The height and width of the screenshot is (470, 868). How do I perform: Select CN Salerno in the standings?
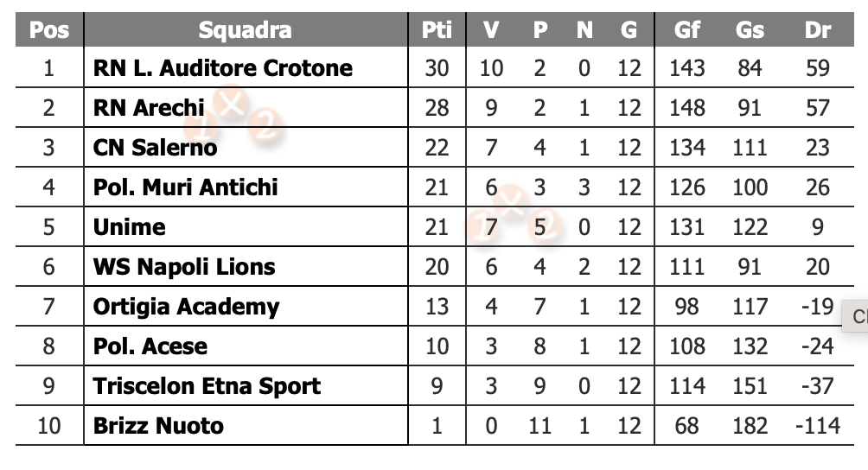tap(155, 148)
